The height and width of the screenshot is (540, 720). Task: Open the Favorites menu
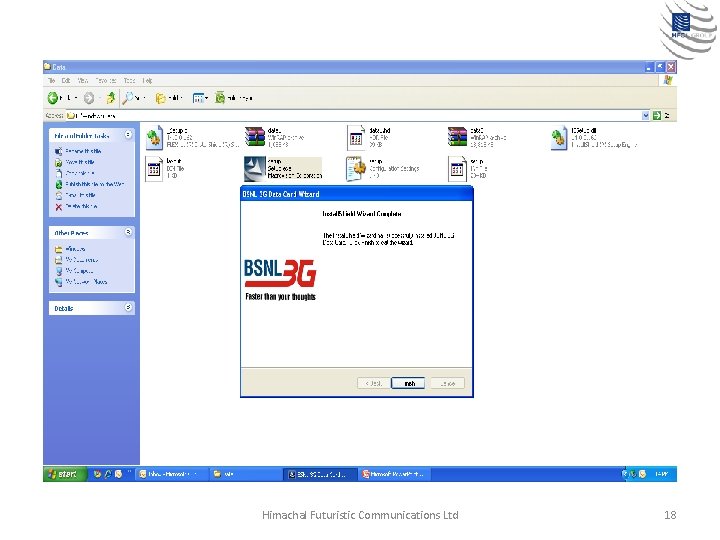(106, 80)
